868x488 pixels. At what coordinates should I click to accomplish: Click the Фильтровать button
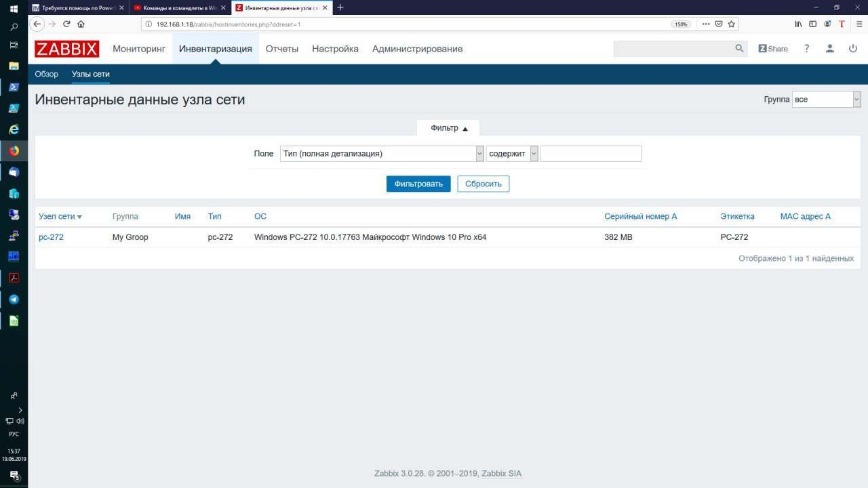click(x=418, y=184)
